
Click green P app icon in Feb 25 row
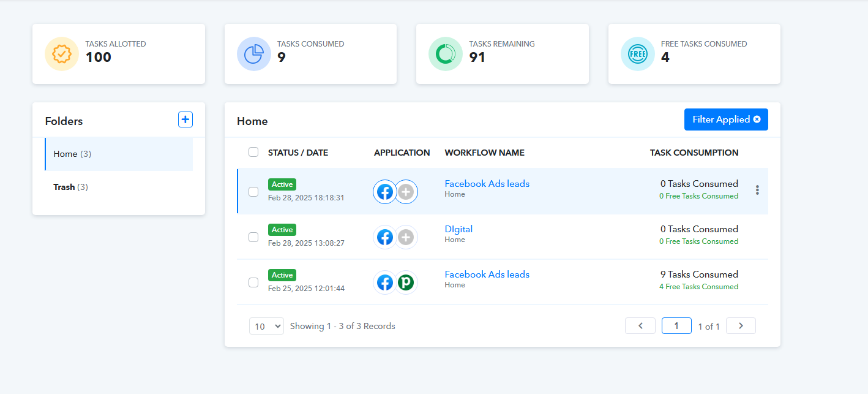(x=406, y=282)
